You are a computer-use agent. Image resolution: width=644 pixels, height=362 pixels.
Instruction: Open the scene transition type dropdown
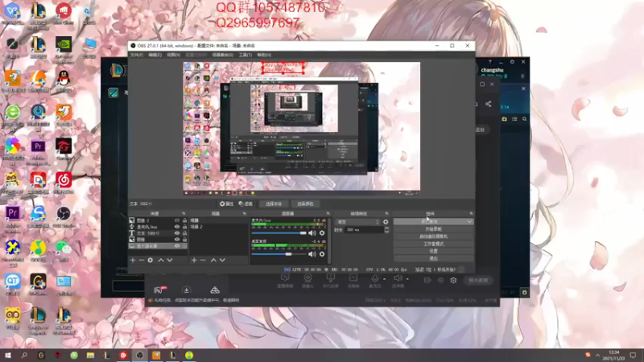pyautogui.click(x=357, y=222)
